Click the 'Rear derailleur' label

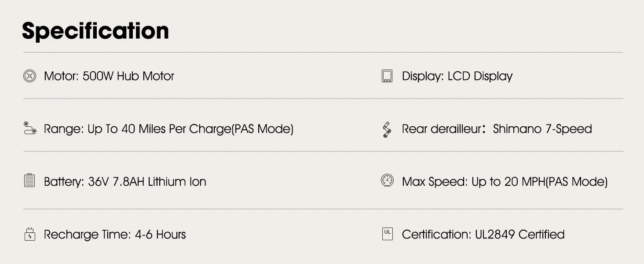tap(441, 129)
